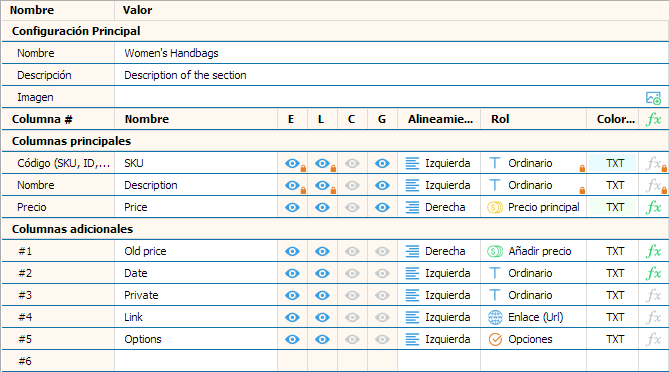Screen dimensions: 669x372
Task: Toggle column L eye for Options row
Action: click(322, 339)
